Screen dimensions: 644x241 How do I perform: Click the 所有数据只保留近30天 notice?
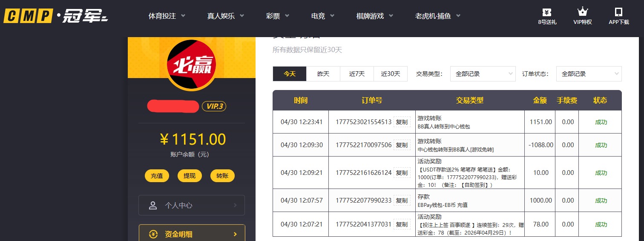tap(307, 50)
